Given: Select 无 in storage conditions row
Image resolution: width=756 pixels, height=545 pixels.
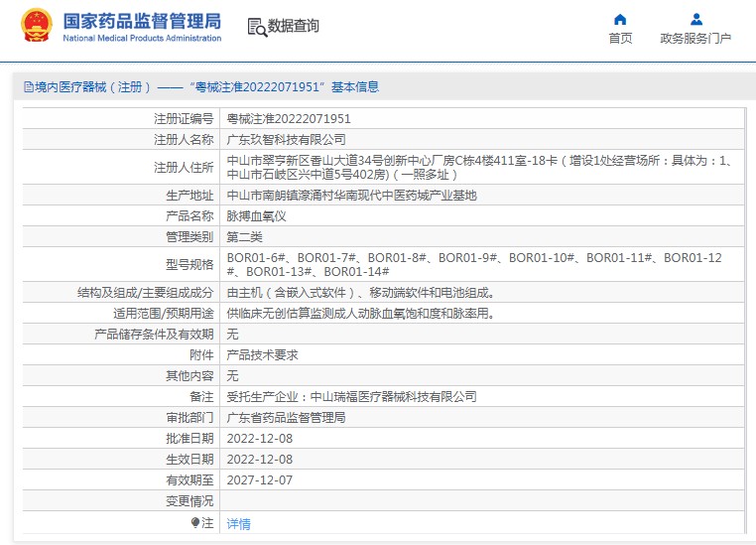Looking at the screenshot, I should coord(232,335).
